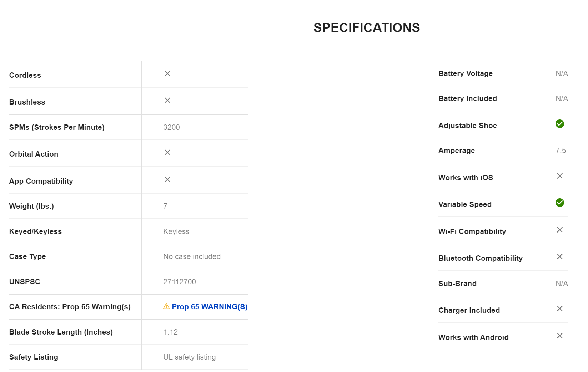The width and height of the screenshot is (588, 372).
Task: Click the X icon for Orbital Action
Action: coord(167,152)
